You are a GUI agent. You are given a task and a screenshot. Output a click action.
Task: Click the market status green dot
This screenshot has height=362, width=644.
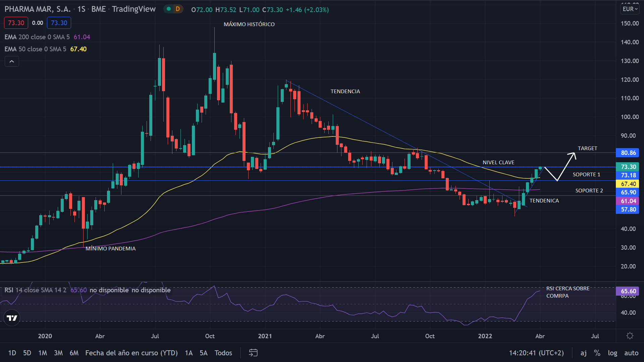click(169, 9)
